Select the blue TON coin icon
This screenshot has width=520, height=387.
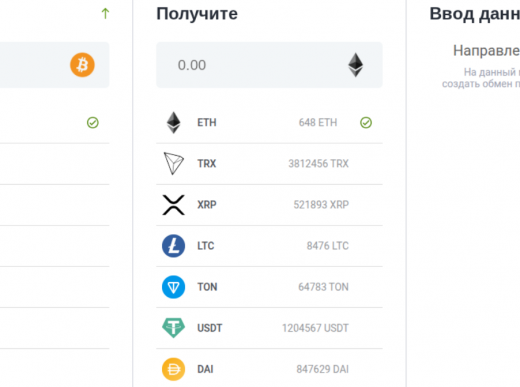pos(173,287)
